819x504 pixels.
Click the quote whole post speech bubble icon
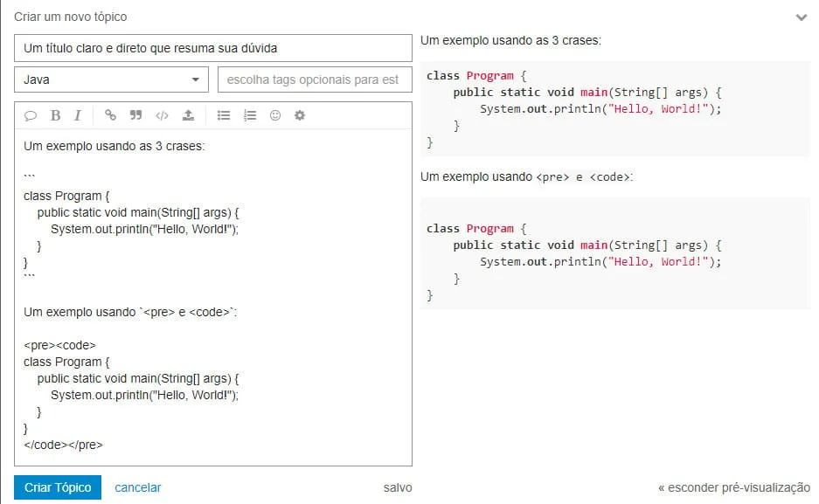(31, 115)
